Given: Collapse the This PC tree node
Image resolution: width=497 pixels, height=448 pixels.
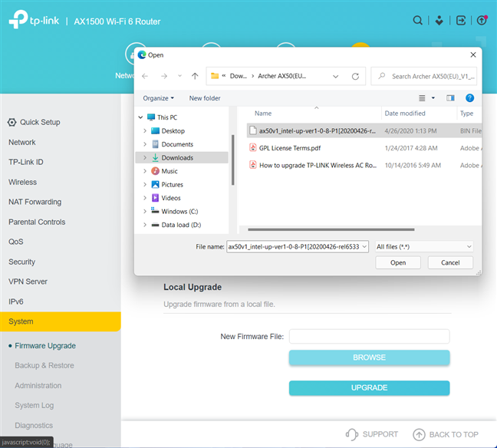Looking at the screenshot, I should click(140, 117).
